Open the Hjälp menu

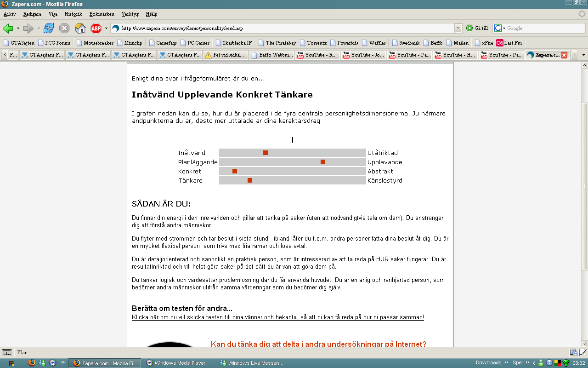pyautogui.click(x=151, y=14)
